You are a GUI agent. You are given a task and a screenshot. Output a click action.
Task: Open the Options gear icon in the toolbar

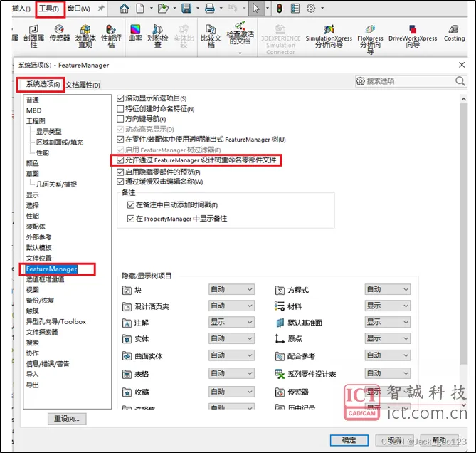coord(311,9)
